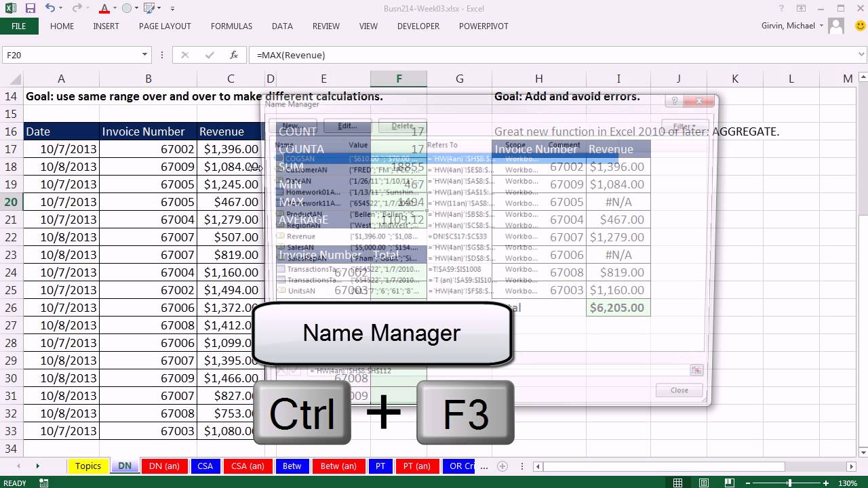Click the Enter checkmark icon in formula bar
Viewport: 868px width, 488px height.
click(210, 55)
